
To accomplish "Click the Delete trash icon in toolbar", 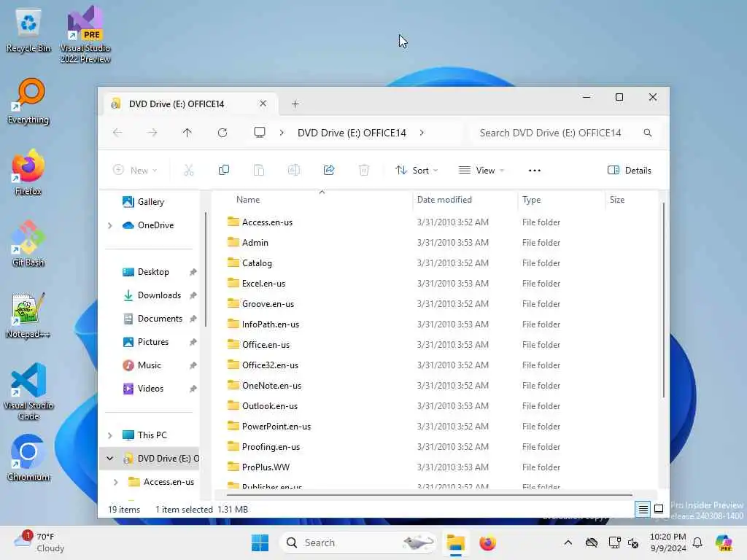I will click(x=363, y=170).
